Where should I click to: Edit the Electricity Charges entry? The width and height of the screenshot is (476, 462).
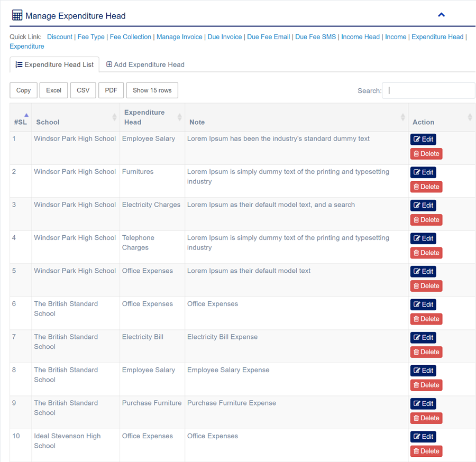423,206
